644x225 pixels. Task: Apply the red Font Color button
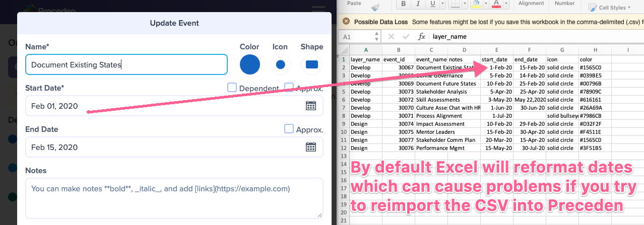tap(496, 4)
